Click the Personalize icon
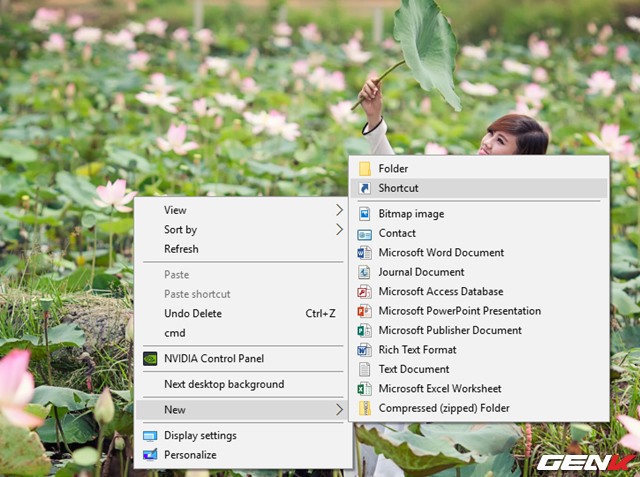Viewport: 640px width, 477px height. pyautogui.click(x=150, y=455)
